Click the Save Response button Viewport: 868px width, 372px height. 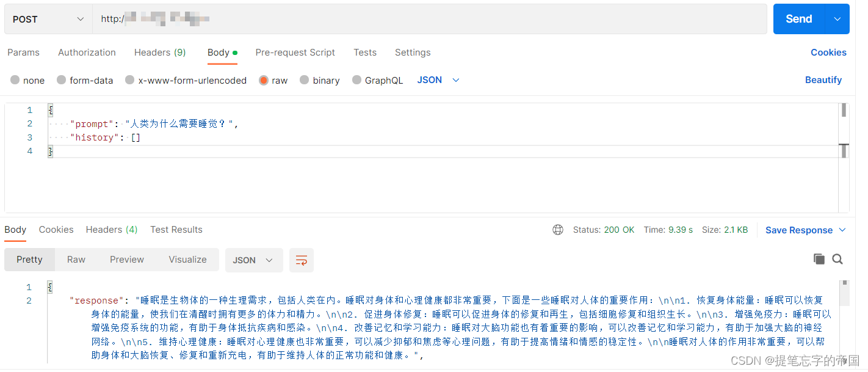pyautogui.click(x=799, y=230)
